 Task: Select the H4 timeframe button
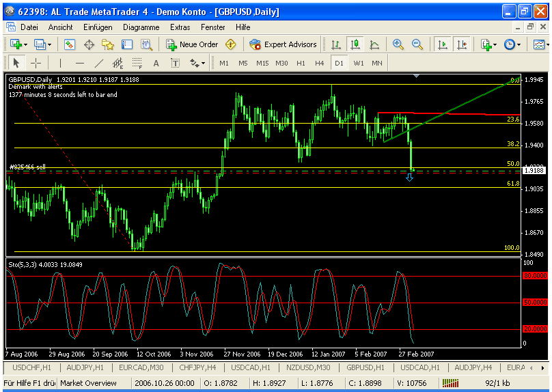[x=319, y=63]
